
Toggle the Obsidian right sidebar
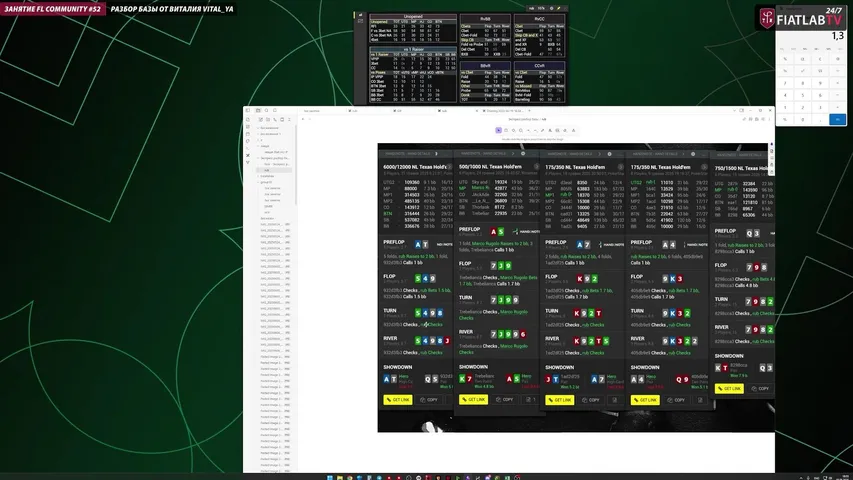point(741,110)
